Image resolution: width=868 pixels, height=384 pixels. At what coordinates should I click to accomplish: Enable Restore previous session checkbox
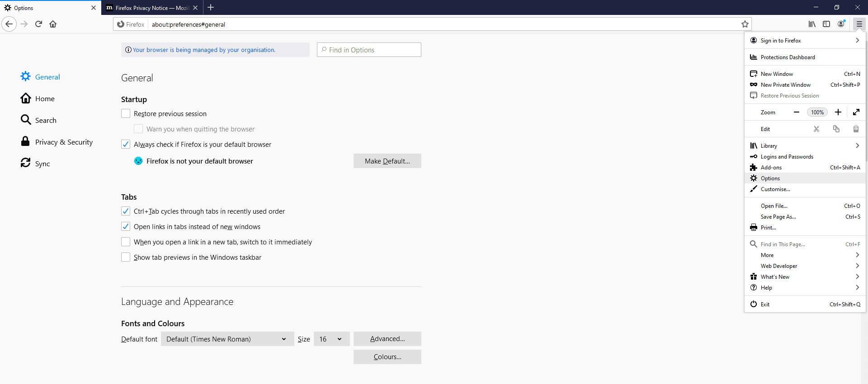(126, 114)
